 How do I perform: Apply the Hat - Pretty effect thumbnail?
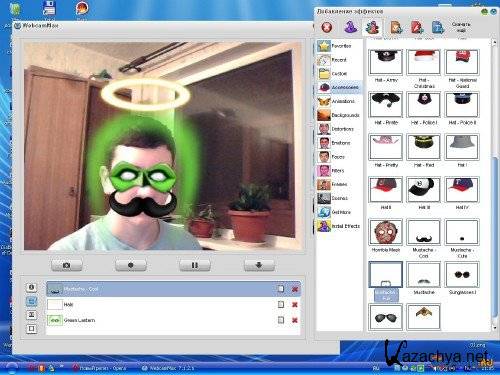point(385,147)
